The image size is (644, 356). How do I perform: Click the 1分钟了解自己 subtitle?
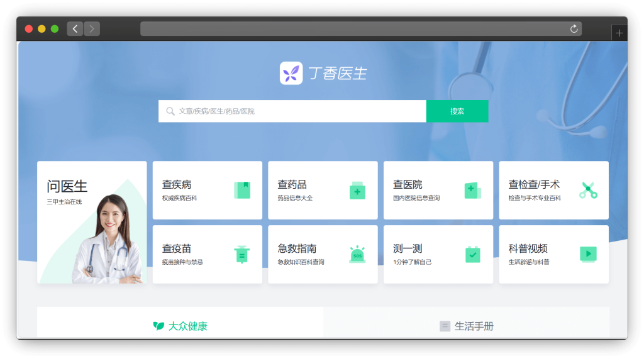[412, 262]
